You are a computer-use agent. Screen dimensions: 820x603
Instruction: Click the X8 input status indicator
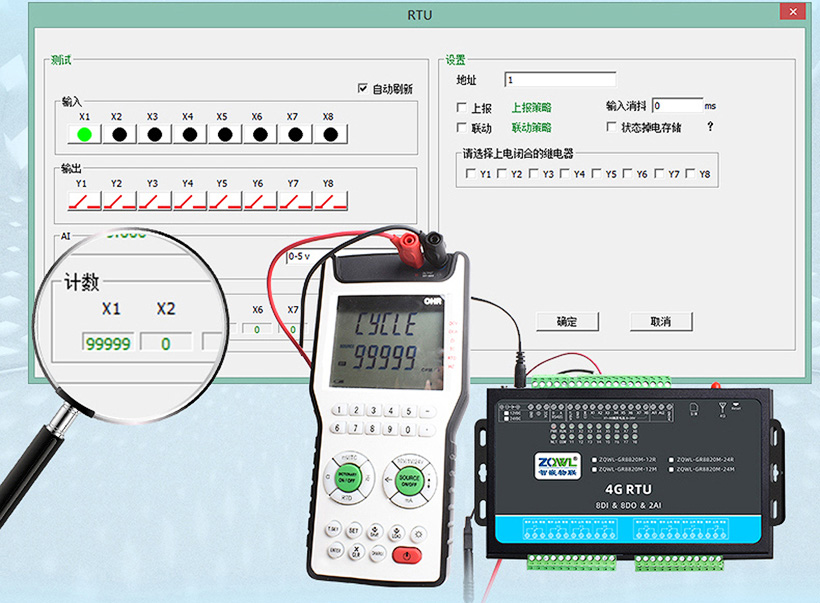[329, 133]
